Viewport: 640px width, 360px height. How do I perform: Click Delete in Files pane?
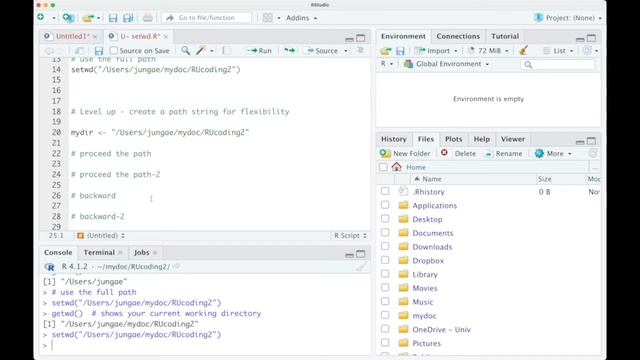pos(458,153)
